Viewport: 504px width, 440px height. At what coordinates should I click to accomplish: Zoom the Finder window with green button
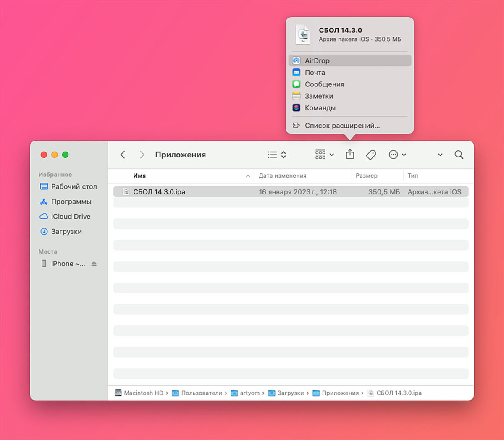[65, 155]
